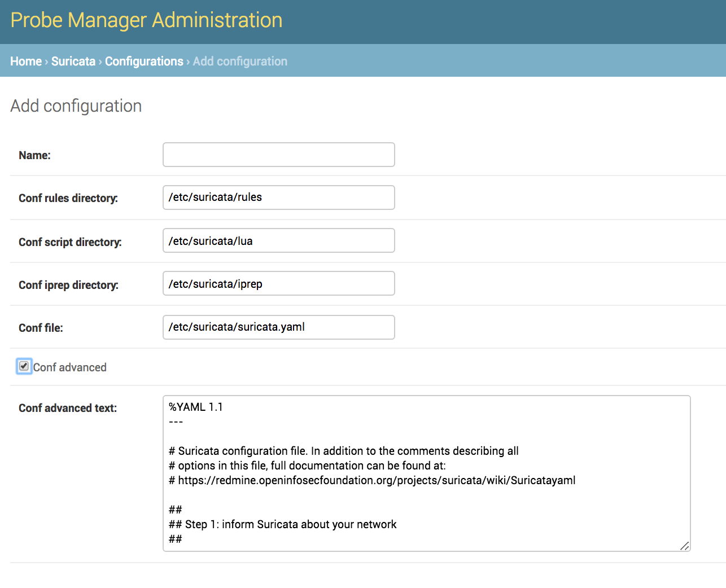Screen dimensions: 726x588
Task: Go to the Suricata breadcrumb link
Action: tap(73, 61)
